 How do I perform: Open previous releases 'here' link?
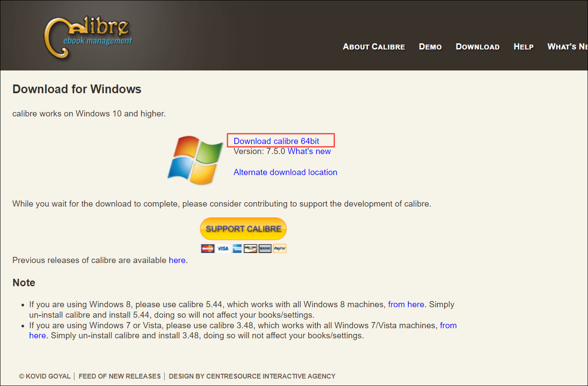pyautogui.click(x=177, y=260)
